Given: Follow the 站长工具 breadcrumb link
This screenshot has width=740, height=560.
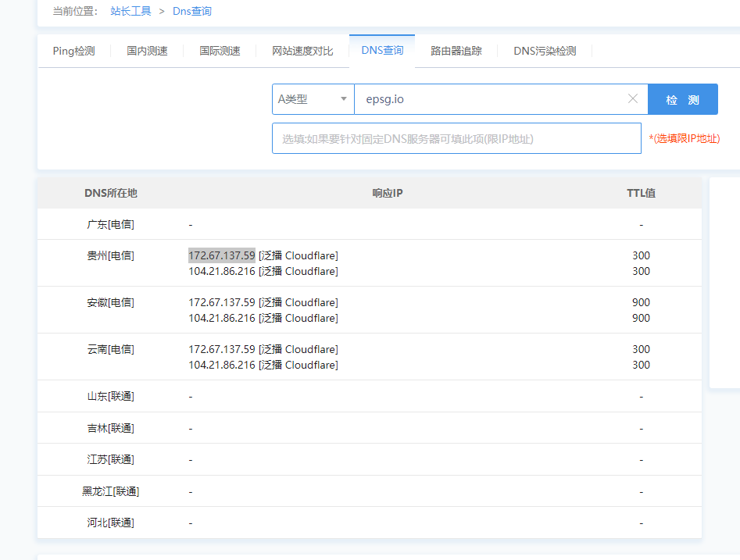Looking at the screenshot, I should pos(130,12).
